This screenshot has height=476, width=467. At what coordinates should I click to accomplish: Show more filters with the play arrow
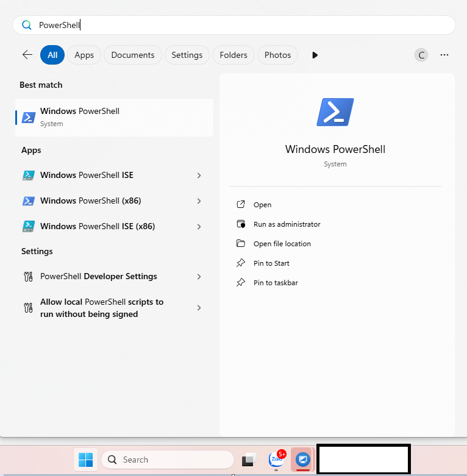(315, 55)
